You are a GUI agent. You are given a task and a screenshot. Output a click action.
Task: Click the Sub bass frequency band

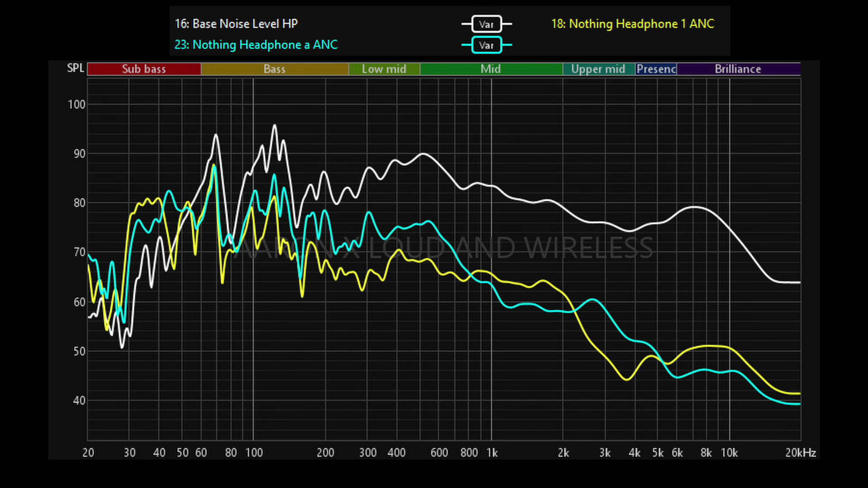(x=144, y=69)
